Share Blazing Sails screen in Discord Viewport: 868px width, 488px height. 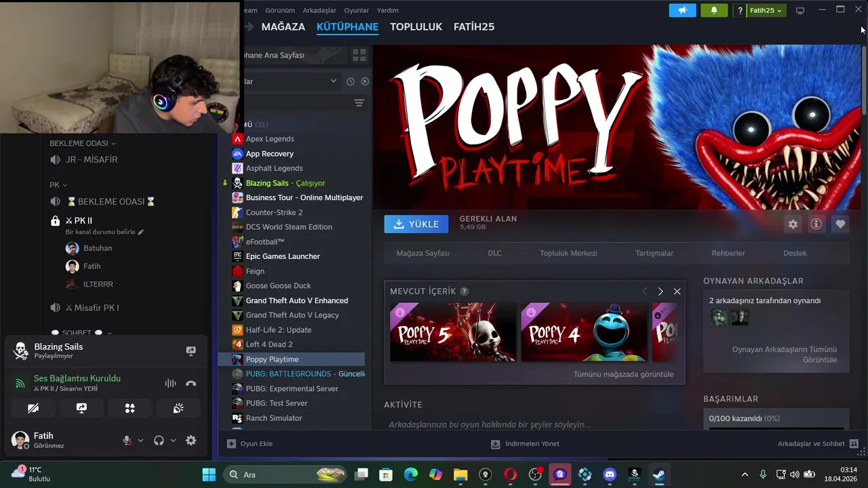(x=191, y=350)
